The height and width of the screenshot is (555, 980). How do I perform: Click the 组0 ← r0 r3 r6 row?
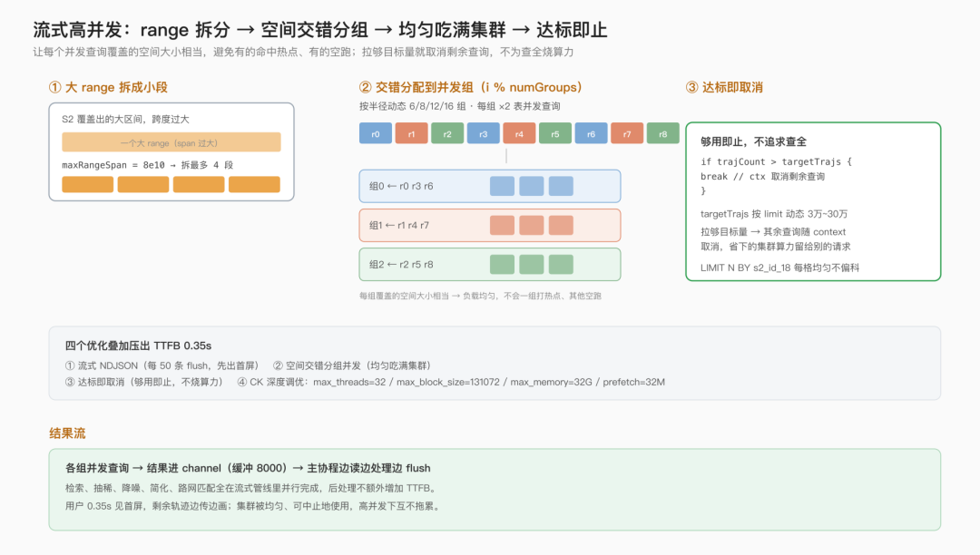(490, 186)
